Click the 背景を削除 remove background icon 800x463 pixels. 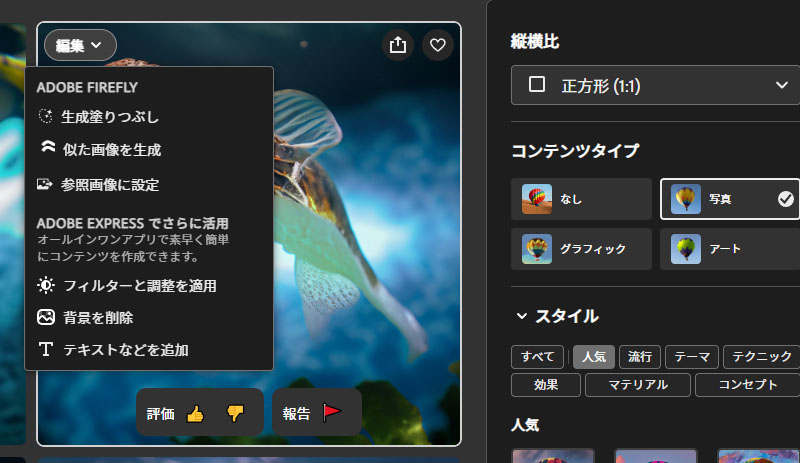pyautogui.click(x=45, y=318)
